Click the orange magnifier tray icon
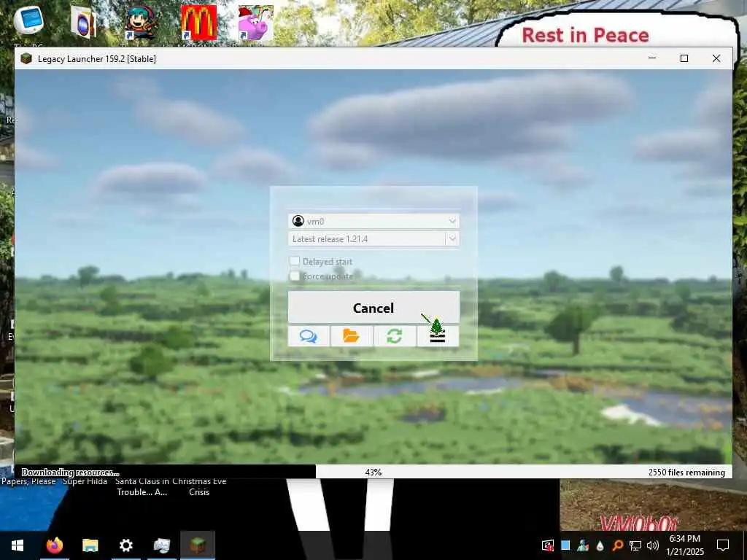The height and width of the screenshot is (560, 747). tap(617, 545)
